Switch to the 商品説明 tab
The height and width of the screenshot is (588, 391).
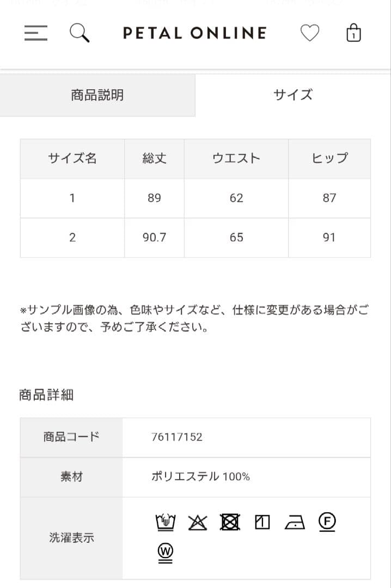[97, 95]
